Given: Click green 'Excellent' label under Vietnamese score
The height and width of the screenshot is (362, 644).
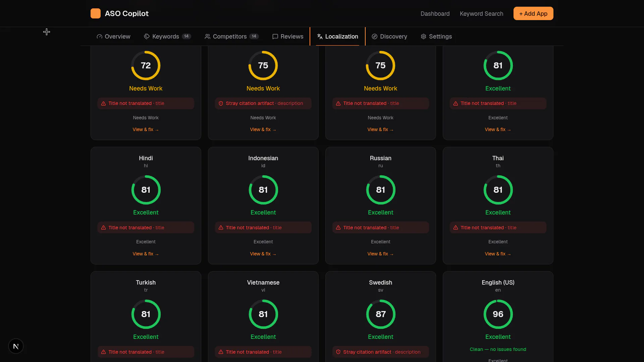Looking at the screenshot, I should (x=263, y=337).
